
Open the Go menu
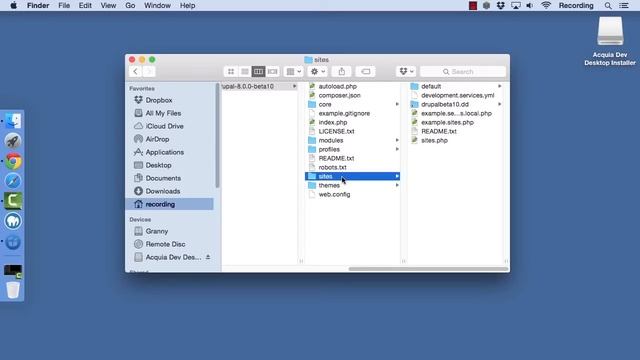[130, 6]
